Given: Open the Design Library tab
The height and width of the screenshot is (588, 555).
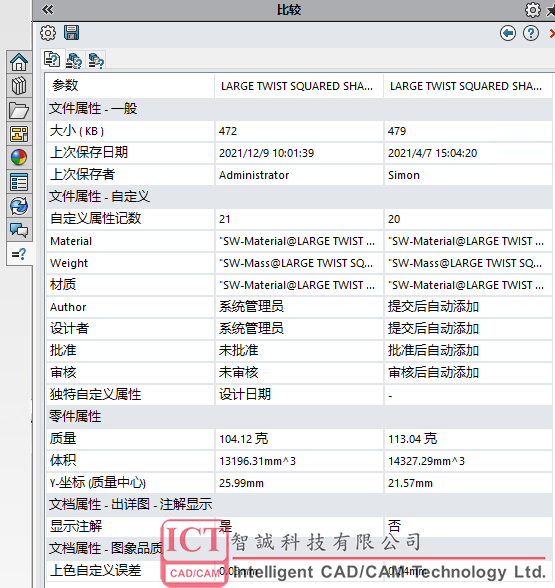Looking at the screenshot, I should click(x=19, y=86).
